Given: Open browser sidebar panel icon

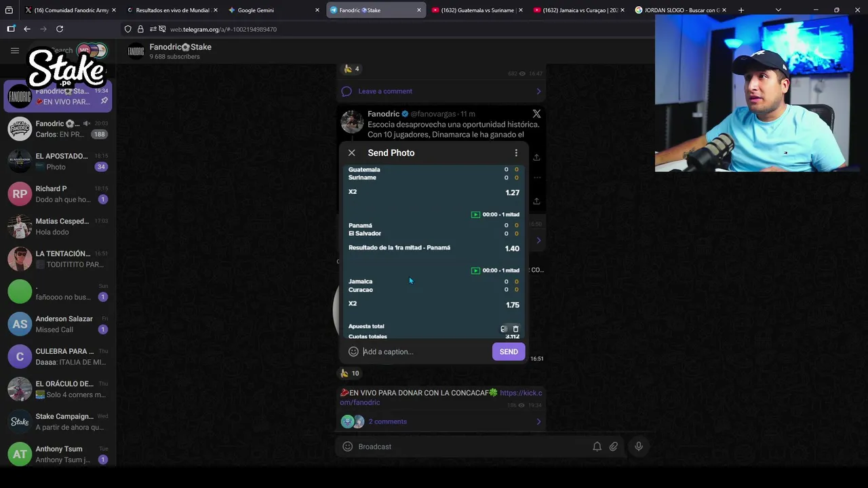Looking at the screenshot, I should 11,29.
